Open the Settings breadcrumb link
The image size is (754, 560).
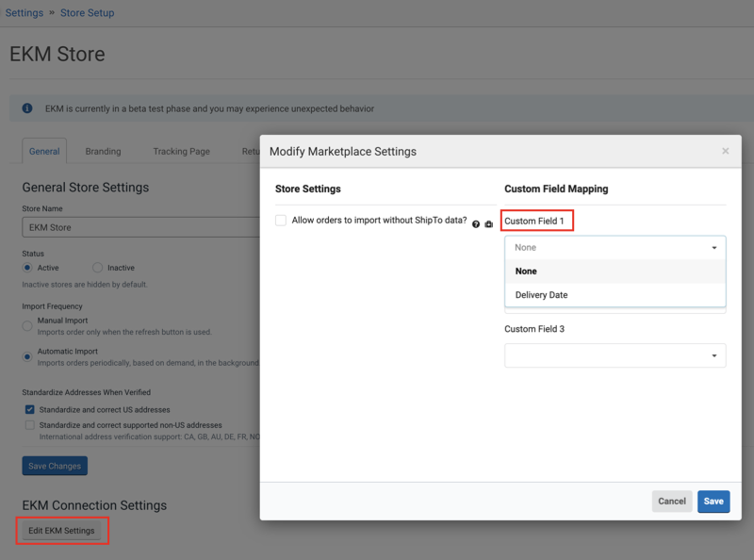(25, 13)
